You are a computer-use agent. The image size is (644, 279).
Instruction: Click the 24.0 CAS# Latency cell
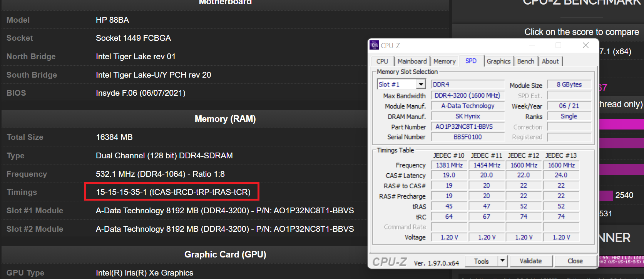[561, 175]
